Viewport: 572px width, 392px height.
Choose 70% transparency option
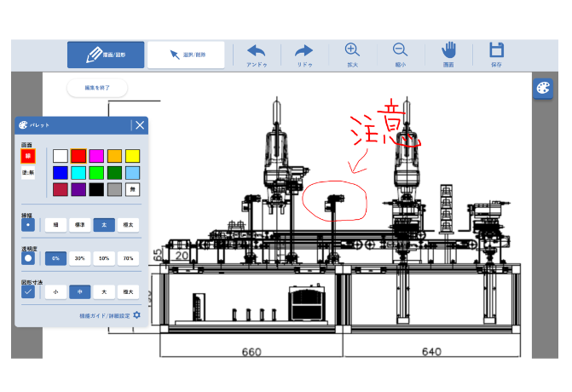(128, 257)
